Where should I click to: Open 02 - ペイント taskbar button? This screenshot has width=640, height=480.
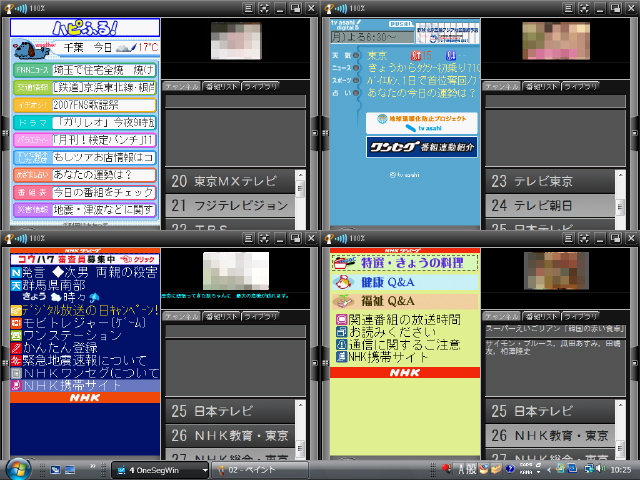(x=260, y=470)
